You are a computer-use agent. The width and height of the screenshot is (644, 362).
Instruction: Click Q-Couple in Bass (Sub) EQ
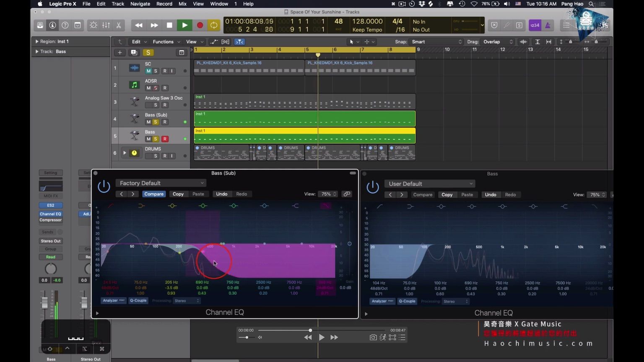138,301
